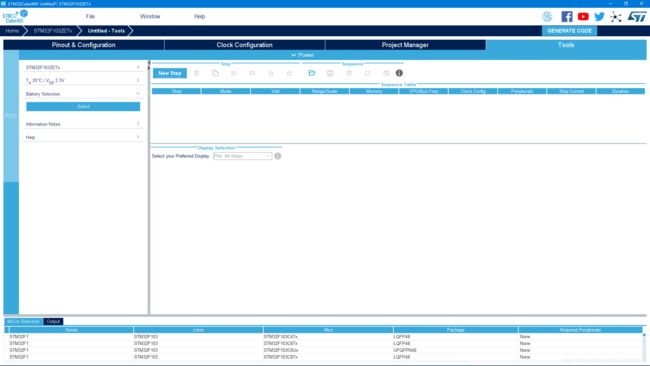Sort MCU list by Package header
This screenshot has width=650, height=366.
456,330
